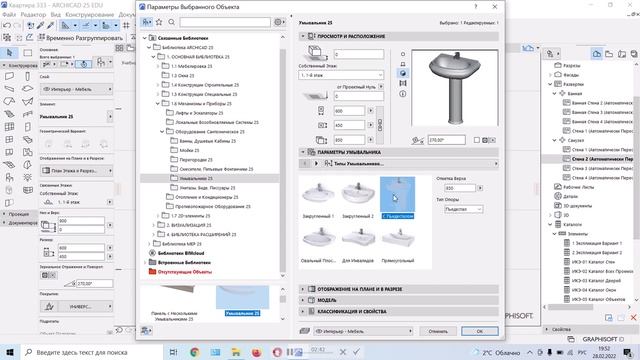Select Мойки 25 folder
The width and height of the screenshot is (640, 360).
click(184, 150)
